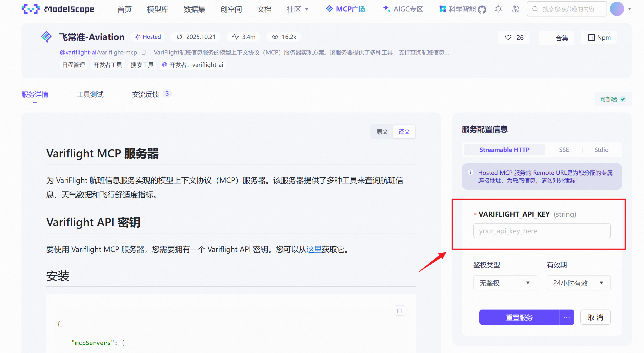Toggle the theme using the sun icon
644x353 pixels.
point(498,9)
